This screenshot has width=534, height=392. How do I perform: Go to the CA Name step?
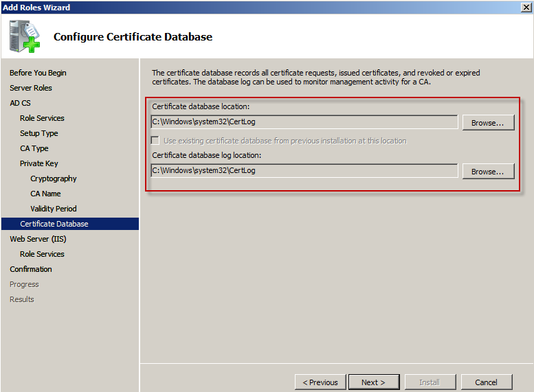coord(45,194)
